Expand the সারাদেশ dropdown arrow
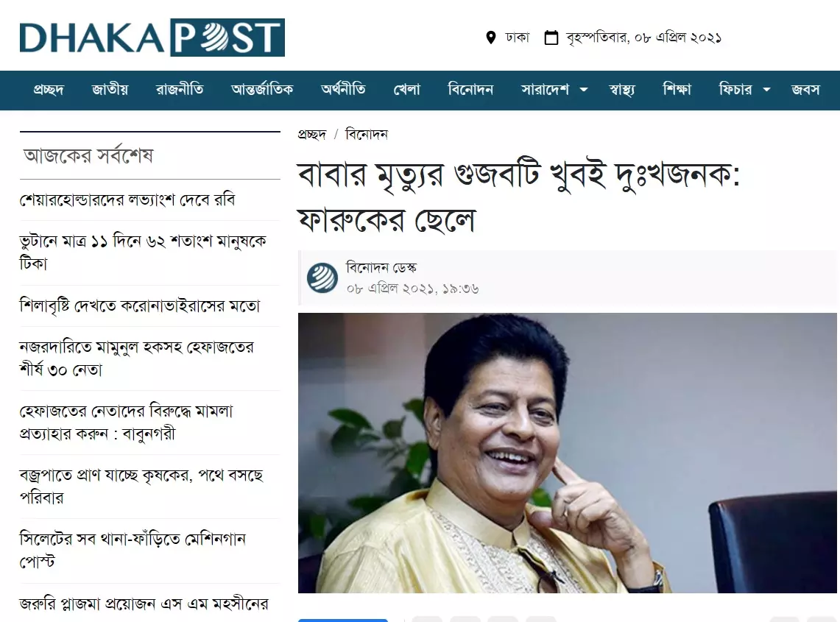 point(584,90)
